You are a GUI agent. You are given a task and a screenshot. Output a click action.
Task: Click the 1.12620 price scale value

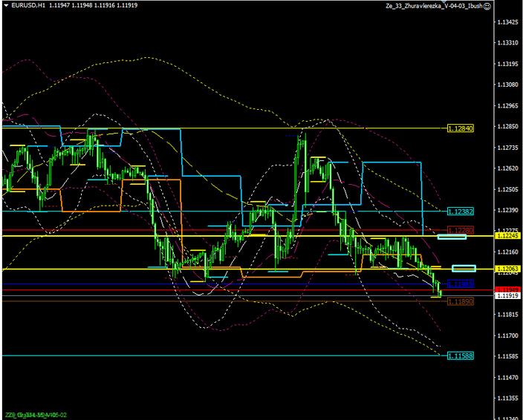[x=508, y=168]
